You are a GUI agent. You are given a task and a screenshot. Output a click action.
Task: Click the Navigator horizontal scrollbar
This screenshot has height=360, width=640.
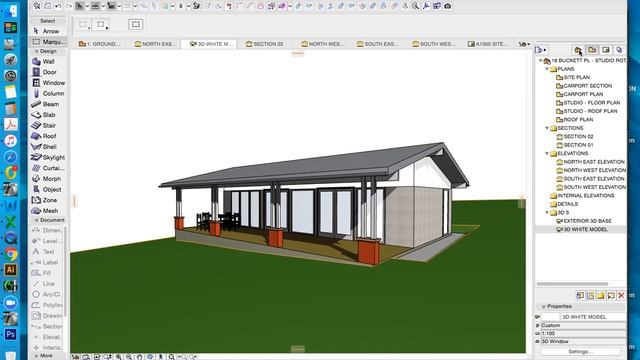tap(572, 284)
